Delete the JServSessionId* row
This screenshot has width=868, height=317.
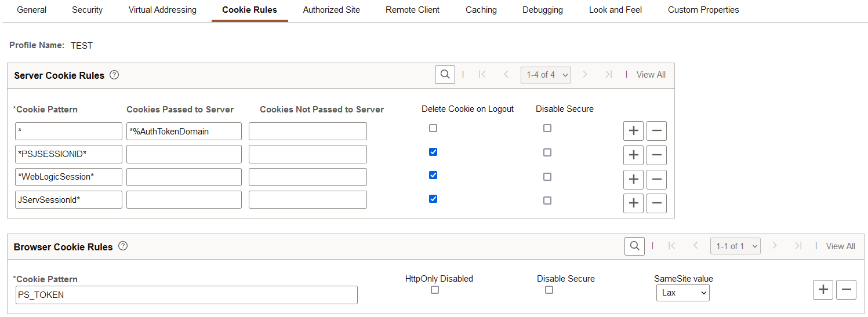point(656,203)
